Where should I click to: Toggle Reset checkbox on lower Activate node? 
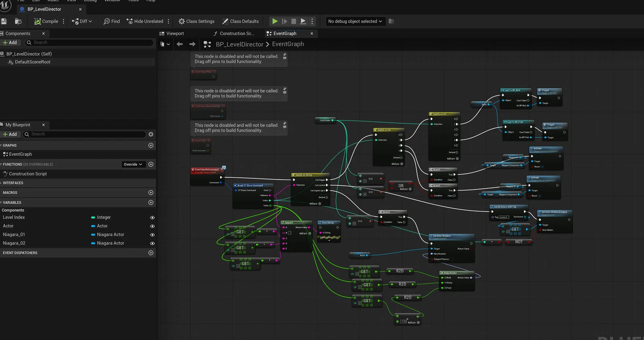[x=539, y=196]
